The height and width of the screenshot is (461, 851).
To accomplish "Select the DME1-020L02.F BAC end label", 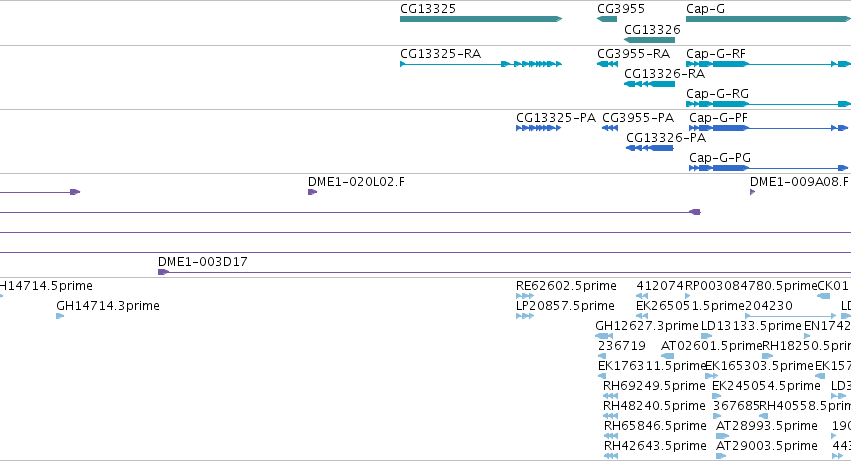I will pyautogui.click(x=356, y=182).
